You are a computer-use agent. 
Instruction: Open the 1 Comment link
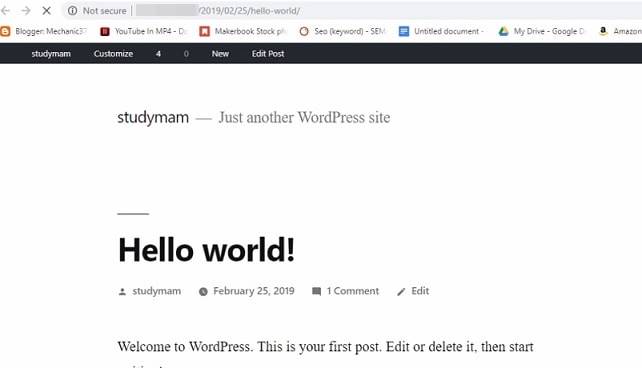coord(353,291)
